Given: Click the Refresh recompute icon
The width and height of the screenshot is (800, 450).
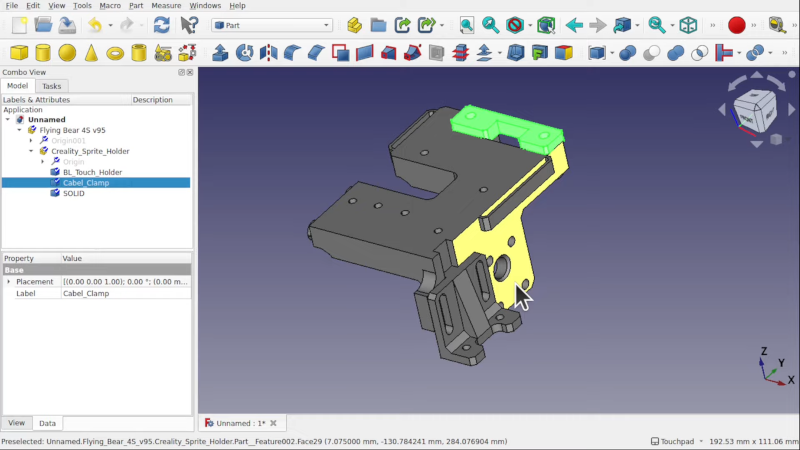Looking at the screenshot, I should (162, 25).
